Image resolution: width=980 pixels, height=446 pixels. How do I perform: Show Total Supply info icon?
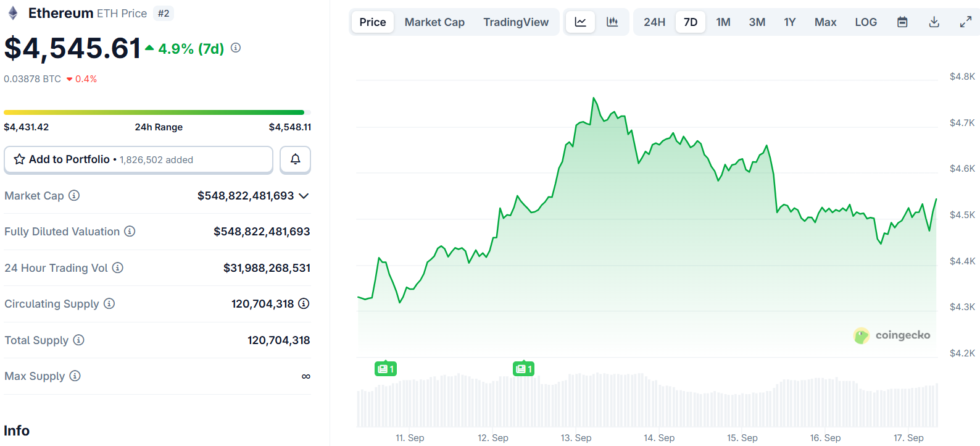78,340
